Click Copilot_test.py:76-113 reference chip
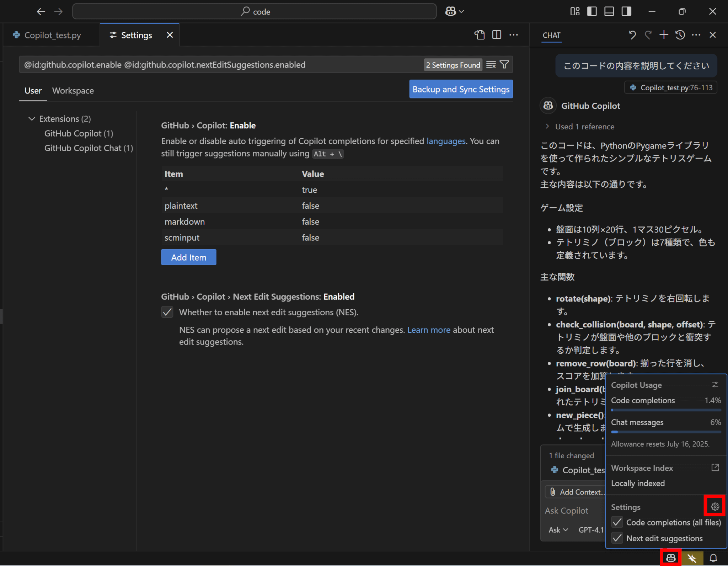The image size is (728, 566). coord(671,87)
